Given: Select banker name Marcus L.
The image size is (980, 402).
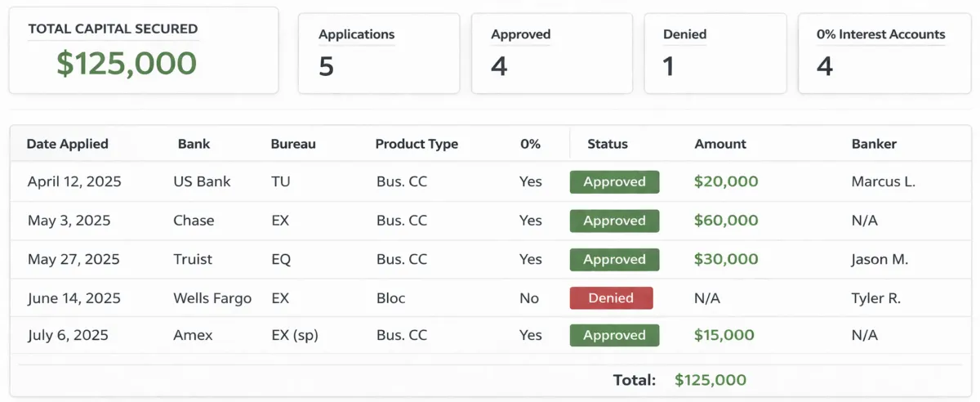Looking at the screenshot, I should point(883,181).
